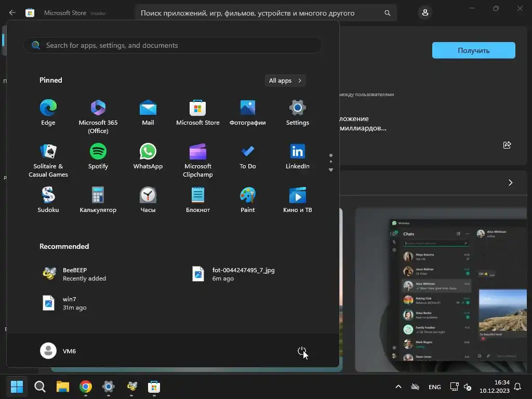The height and width of the screenshot is (399, 532).
Task: Open the Sudoku game
Action: (x=48, y=200)
